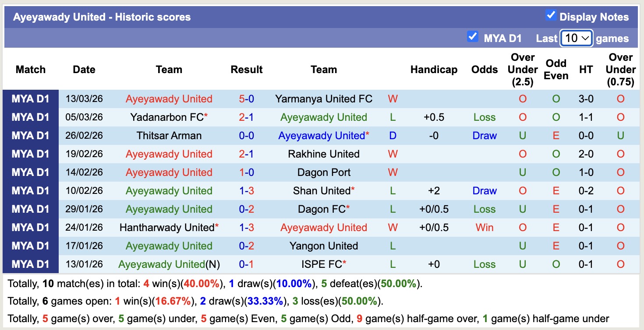
Task: Click the Handicap column header
Action: 434,69
